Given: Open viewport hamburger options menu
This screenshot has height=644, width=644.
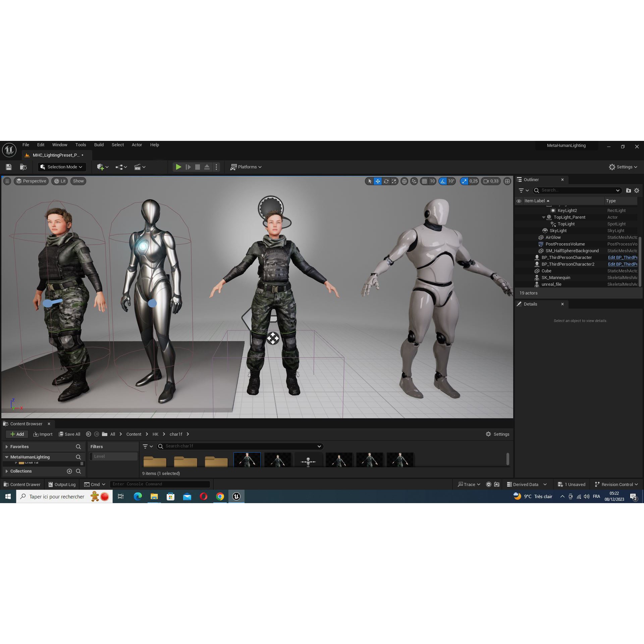Looking at the screenshot, I should pos(7,181).
